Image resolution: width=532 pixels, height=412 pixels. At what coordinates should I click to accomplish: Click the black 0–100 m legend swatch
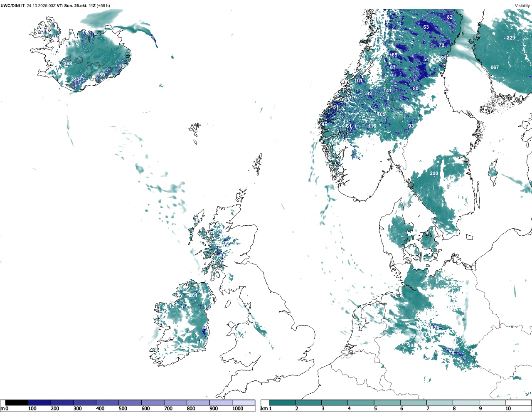(x=17, y=402)
